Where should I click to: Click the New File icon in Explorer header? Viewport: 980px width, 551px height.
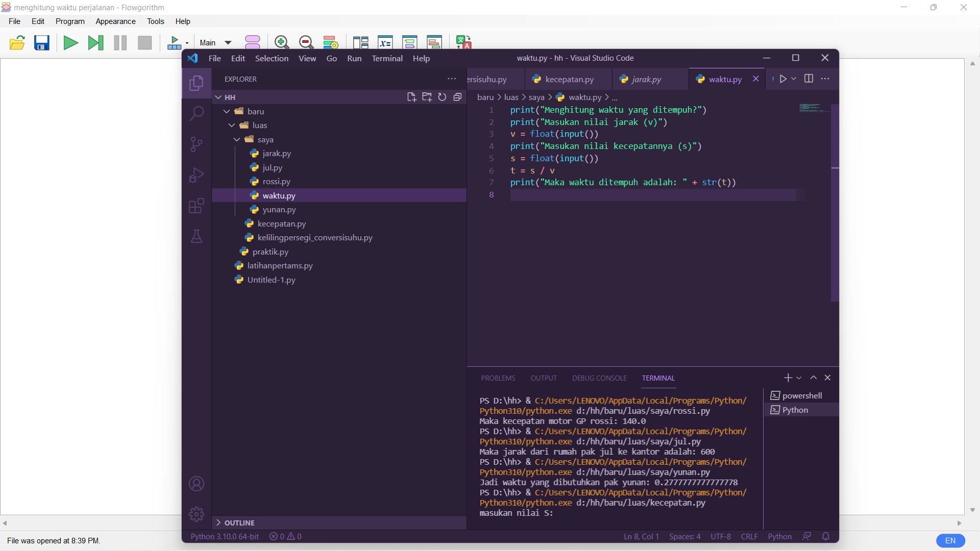click(412, 97)
